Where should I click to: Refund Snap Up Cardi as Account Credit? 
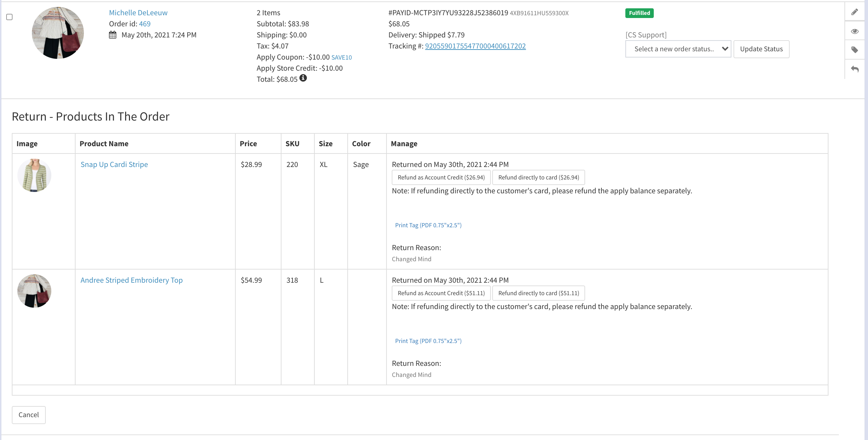coord(441,177)
